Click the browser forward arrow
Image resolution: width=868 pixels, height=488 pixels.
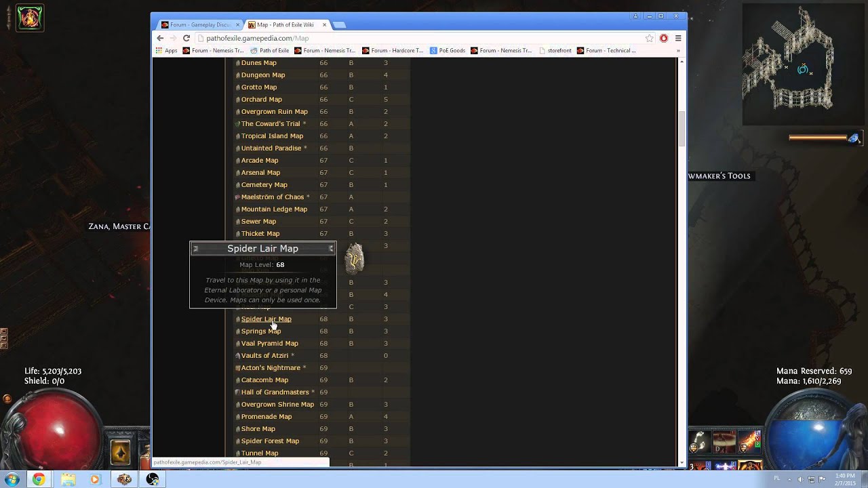pos(173,38)
